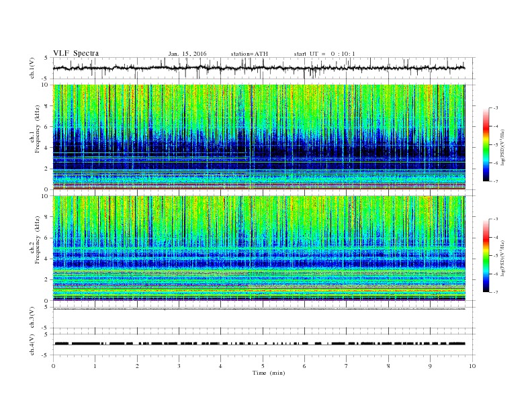Click the ch.1 voltage waveform trace
The width and height of the screenshot is (532, 411).
pos(259,68)
